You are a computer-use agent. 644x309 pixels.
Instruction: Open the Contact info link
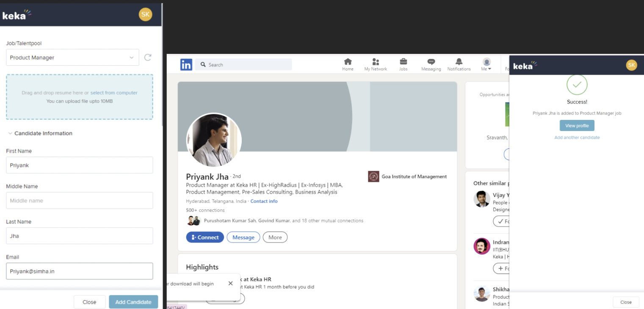pyautogui.click(x=264, y=201)
